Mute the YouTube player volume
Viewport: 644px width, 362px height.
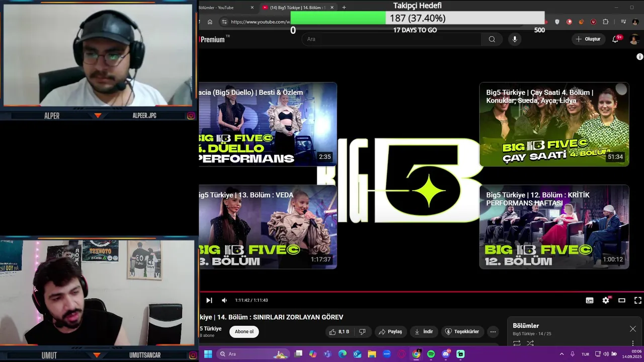[x=224, y=300]
